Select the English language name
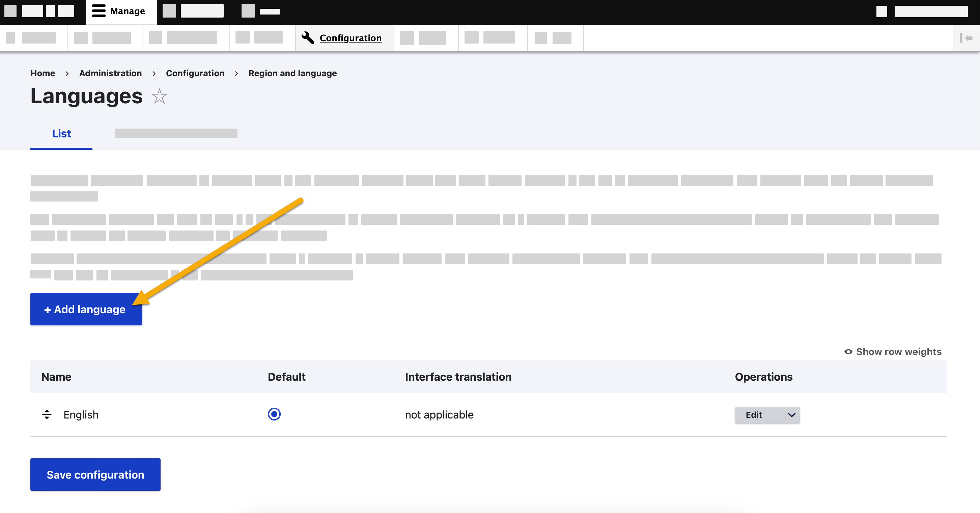Screen dimensions: 980x513 tap(81, 414)
